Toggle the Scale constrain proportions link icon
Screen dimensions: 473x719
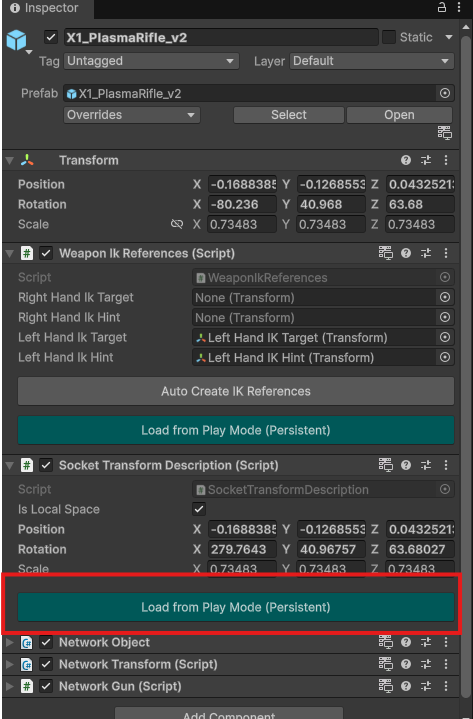click(176, 224)
